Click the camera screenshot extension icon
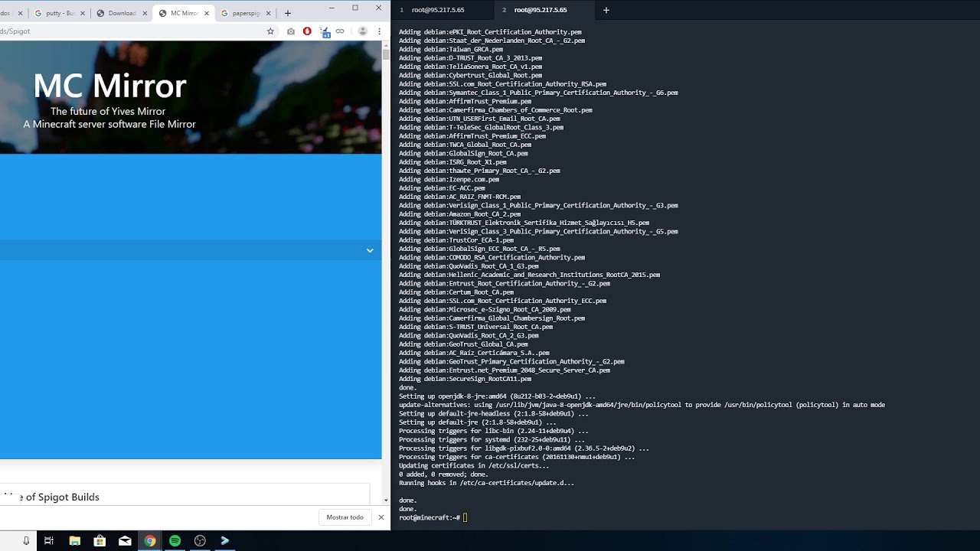 291,31
